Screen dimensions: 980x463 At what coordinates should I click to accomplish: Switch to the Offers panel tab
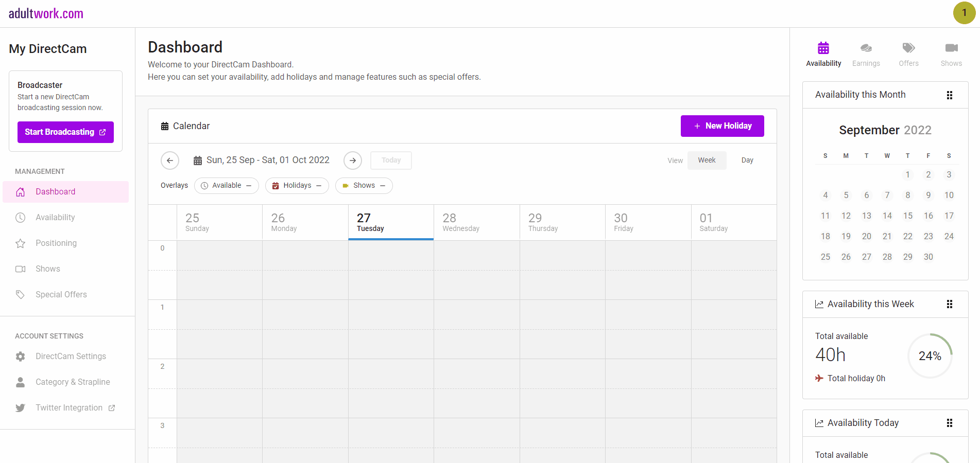pyautogui.click(x=909, y=54)
